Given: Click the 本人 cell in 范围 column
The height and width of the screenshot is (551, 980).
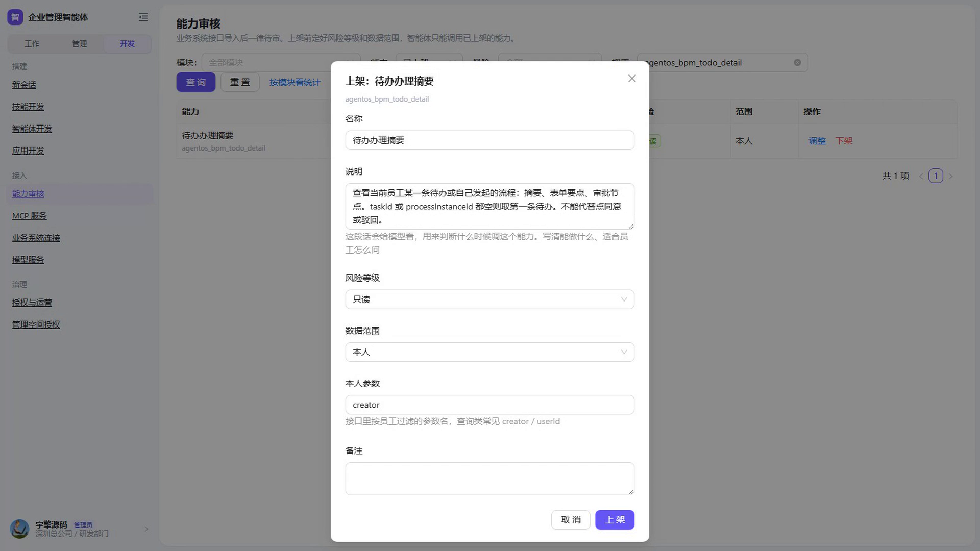Looking at the screenshot, I should (744, 141).
